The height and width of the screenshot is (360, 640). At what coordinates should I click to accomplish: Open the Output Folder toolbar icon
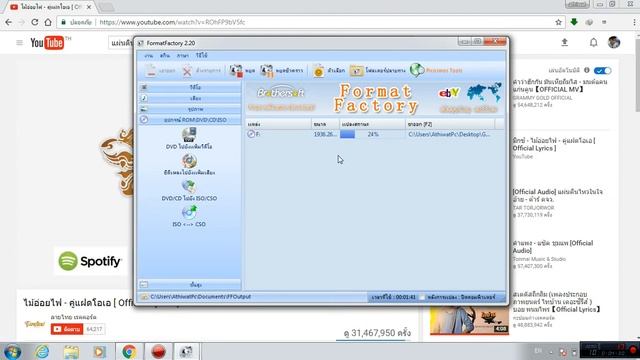(356, 71)
